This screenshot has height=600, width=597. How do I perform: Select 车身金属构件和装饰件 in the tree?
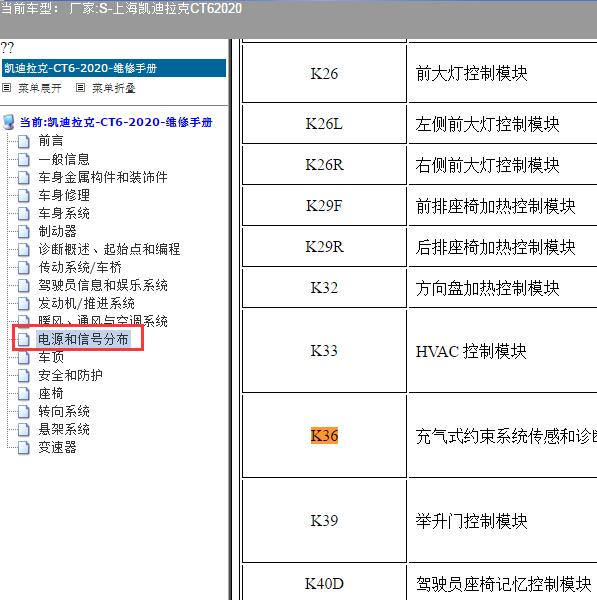pyautogui.click(x=103, y=177)
